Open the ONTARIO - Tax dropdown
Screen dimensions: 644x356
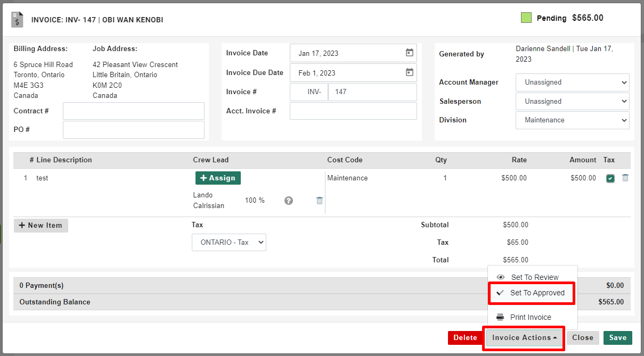point(229,242)
